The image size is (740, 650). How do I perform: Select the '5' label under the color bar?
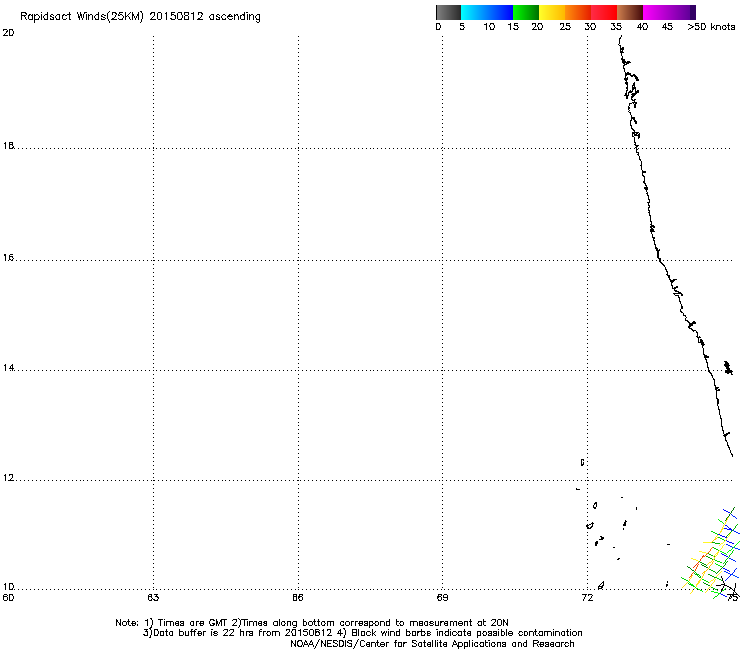click(x=462, y=27)
